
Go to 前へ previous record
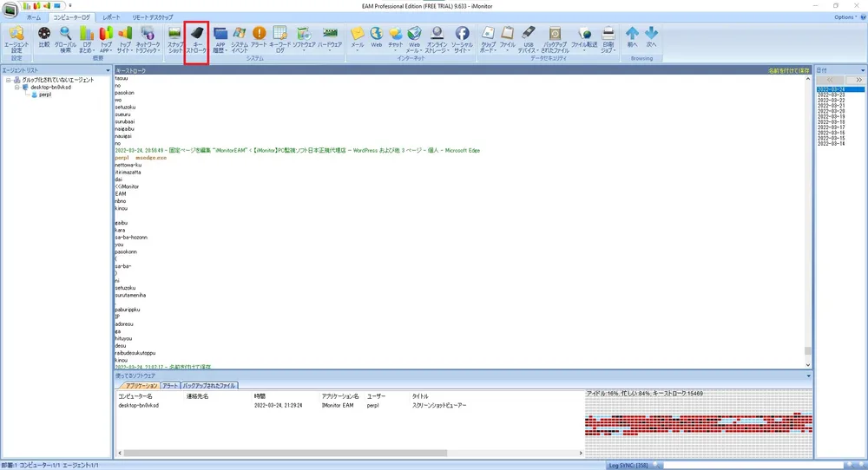pyautogui.click(x=632, y=37)
